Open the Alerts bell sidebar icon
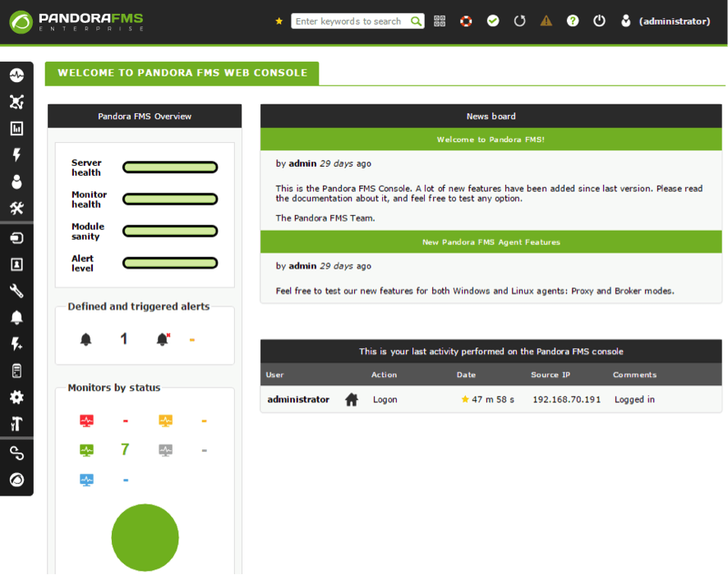 [x=16, y=317]
